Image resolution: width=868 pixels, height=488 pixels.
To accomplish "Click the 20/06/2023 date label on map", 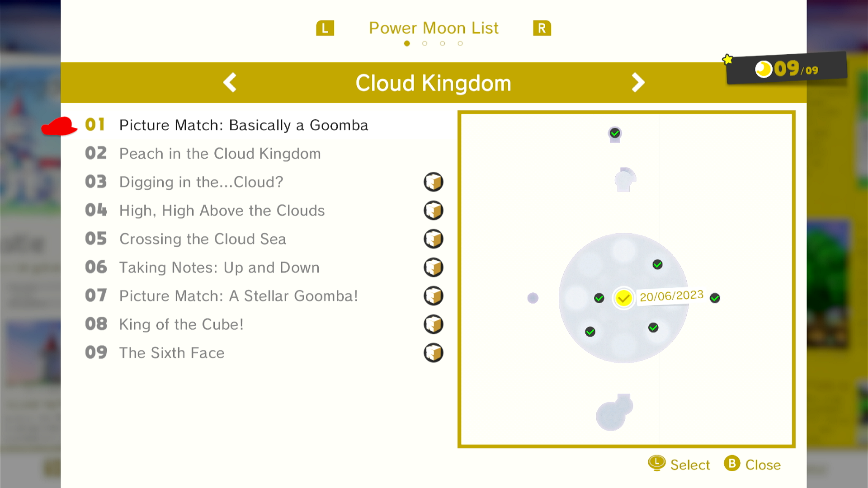I will tap(671, 296).
